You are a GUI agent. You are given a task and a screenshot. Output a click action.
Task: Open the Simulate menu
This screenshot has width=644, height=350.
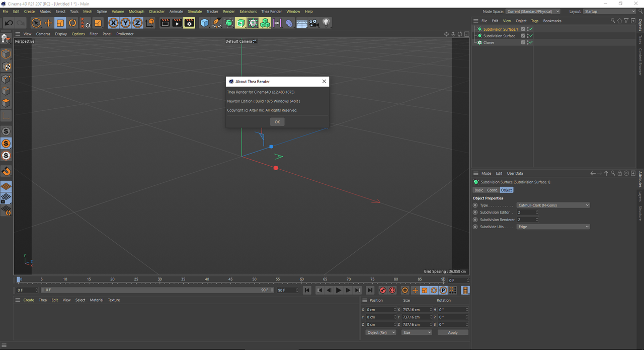(195, 11)
